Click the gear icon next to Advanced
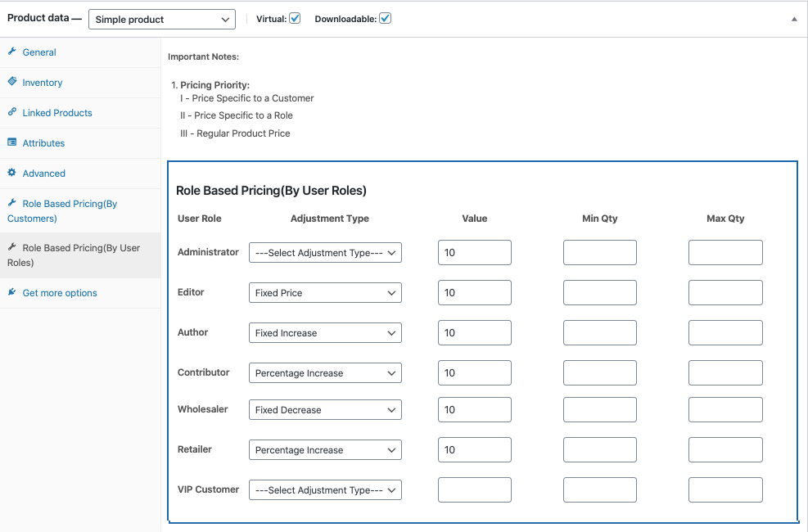 (x=12, y=173)
